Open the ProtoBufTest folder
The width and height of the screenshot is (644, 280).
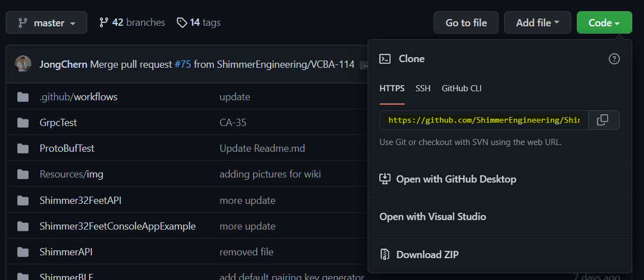click(x=67, y=148)
